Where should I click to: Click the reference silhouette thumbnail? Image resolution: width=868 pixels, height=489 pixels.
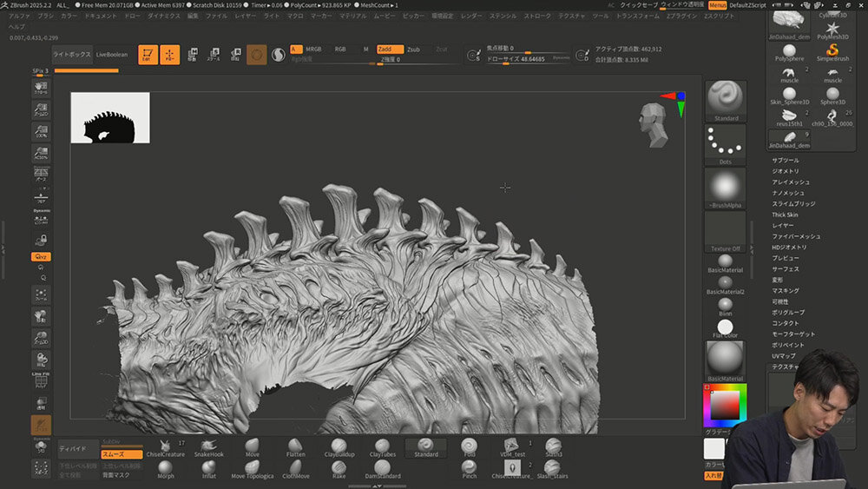110,117
